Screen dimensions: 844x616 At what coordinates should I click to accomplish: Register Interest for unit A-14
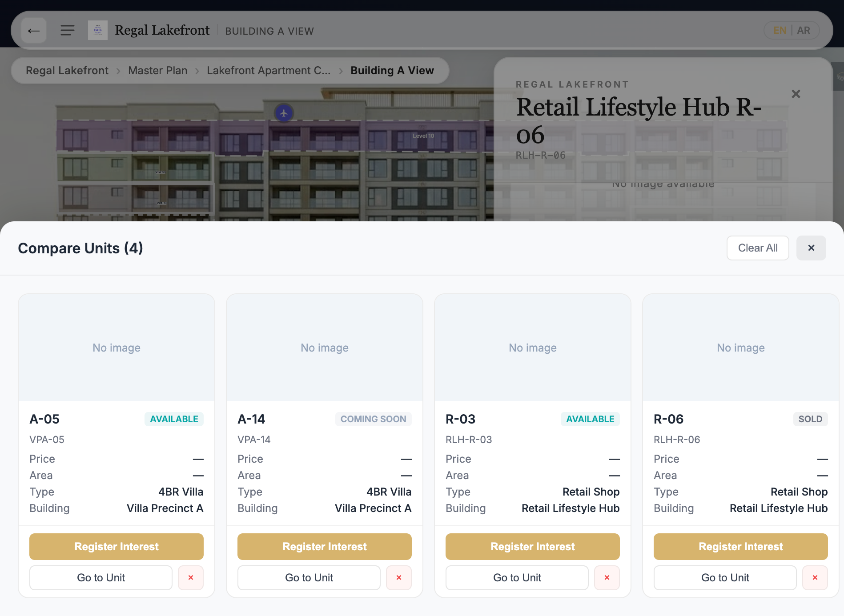[x=325, y=547]
